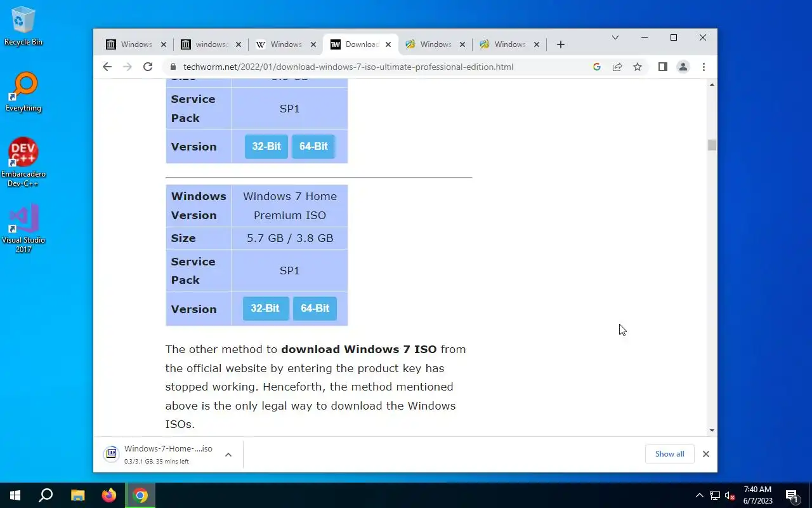Click 'Windows 7 Home Premium ISO' cell
The width and height of the screenshot is (812, 508).
[290, 206]
